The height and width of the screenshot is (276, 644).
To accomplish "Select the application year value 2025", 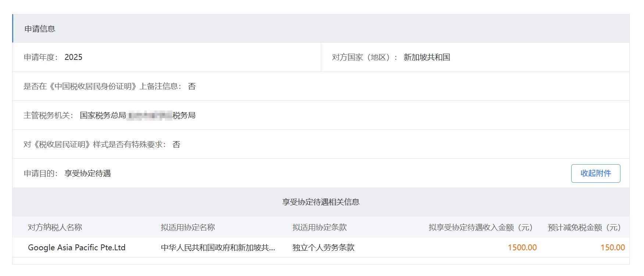I will click(73, 57).
